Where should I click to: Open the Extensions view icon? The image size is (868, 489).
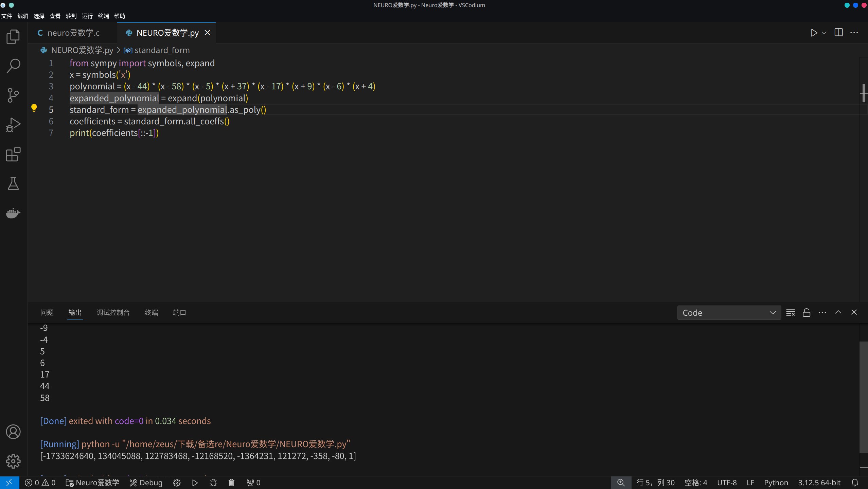[x=13, y=154]
